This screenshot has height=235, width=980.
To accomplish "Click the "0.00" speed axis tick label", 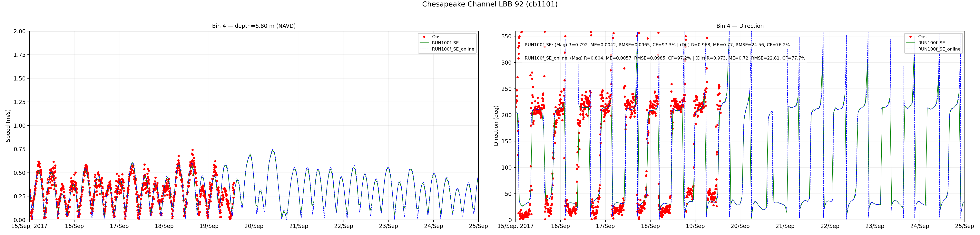I will 19,220.
